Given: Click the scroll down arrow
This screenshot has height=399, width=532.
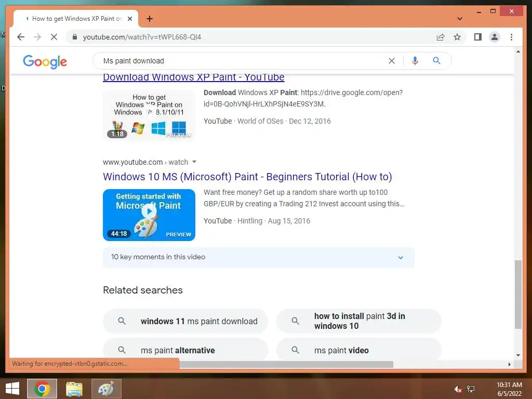Looking at the screenshot, I should coord(518,355).
